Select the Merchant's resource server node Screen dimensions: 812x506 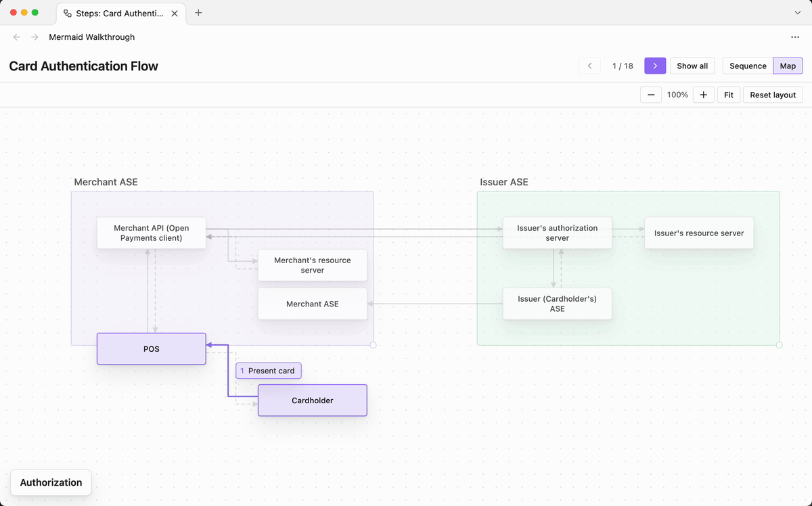coord(313,265)
